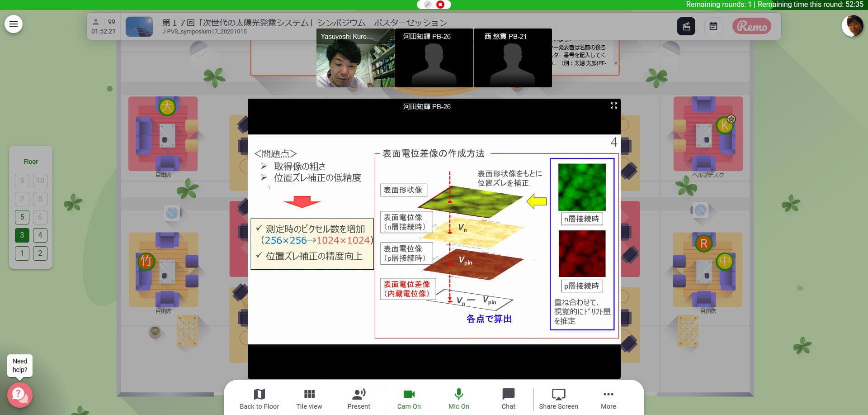
Task: Stop the recording via red button
Action: click(x=440, y=5)
